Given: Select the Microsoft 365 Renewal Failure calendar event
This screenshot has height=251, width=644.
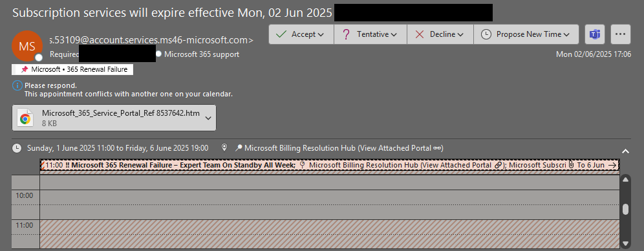Looking at the screenshot, I should click(329, 165).
